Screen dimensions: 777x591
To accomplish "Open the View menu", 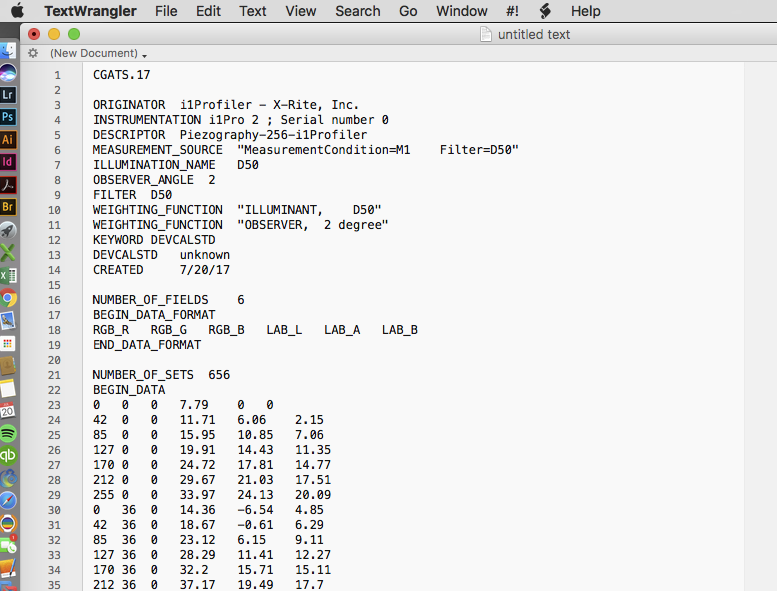I will coord(301,11).
